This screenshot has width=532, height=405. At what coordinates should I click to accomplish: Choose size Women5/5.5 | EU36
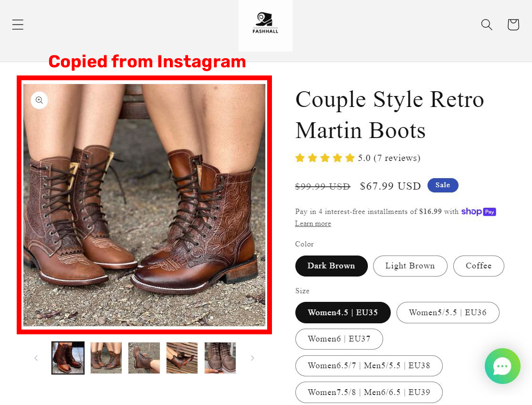click(x=448, y=312)
